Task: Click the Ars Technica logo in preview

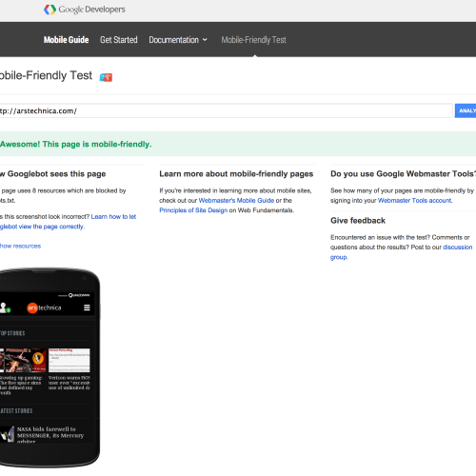Action: [44, 307]
